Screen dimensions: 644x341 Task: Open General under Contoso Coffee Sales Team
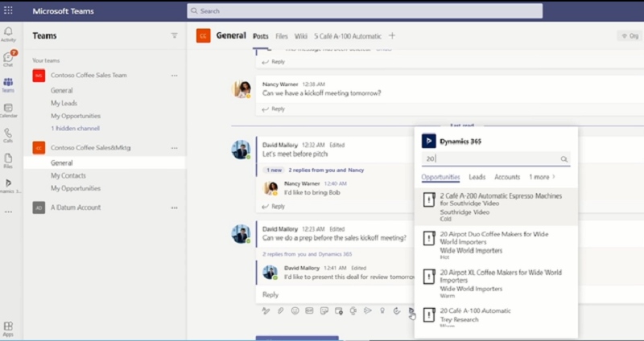(62, 91)
